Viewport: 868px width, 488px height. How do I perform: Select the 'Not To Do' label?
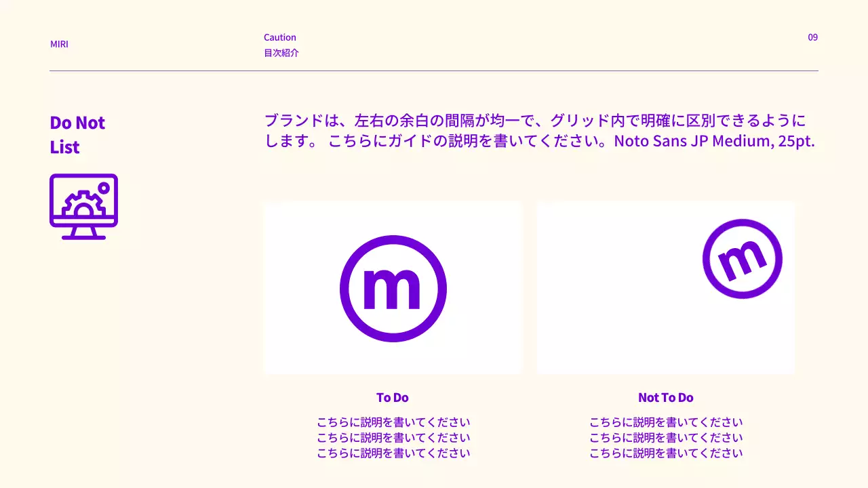pyautogui.click(x=665, y=397)
